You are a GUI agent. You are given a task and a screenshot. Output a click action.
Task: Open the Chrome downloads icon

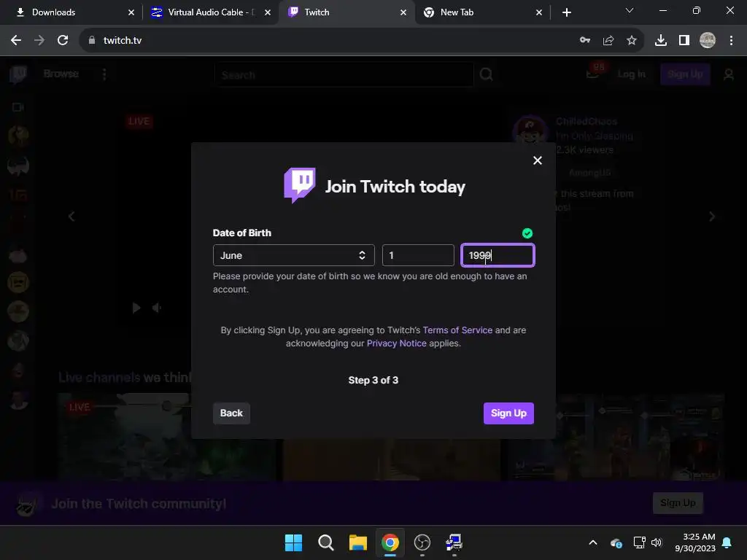tap(660, 41)
